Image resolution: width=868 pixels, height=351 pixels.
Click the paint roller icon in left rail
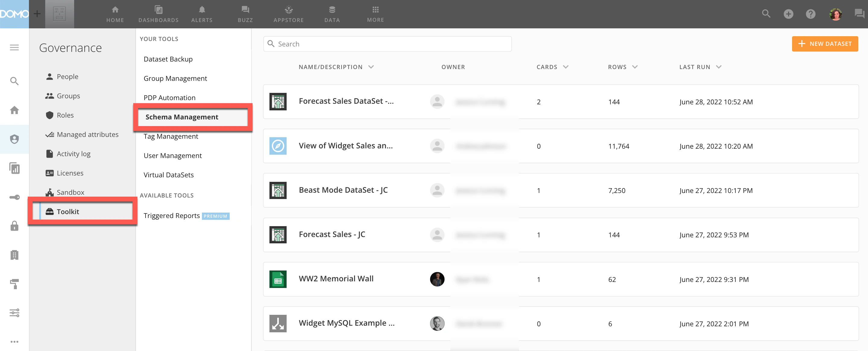pyautogui.click(x=14, y=284)
